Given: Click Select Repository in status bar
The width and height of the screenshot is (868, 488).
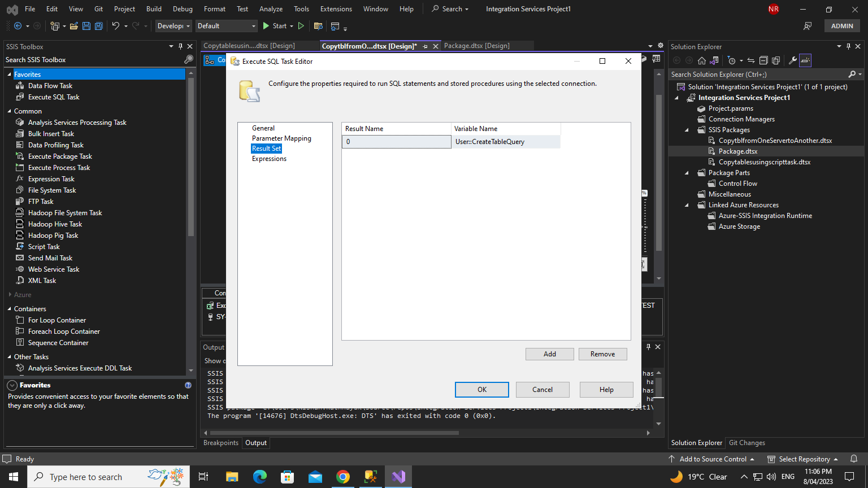Looking at the screenshot, I should 802,459.
